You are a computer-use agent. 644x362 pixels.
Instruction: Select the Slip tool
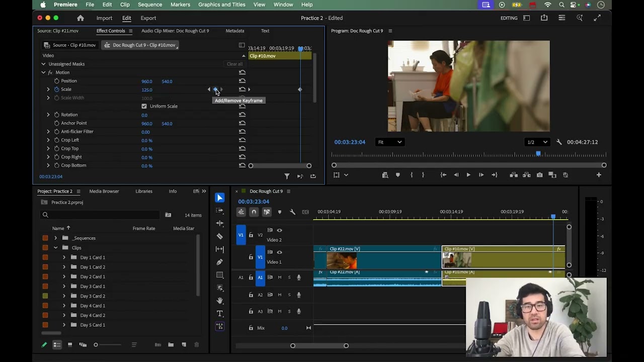coord(219,249)
